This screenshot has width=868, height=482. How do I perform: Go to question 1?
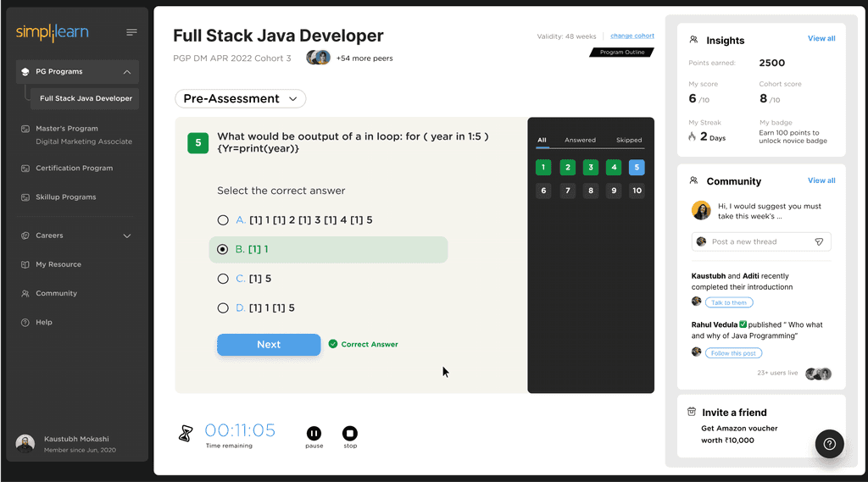(543, 167)
